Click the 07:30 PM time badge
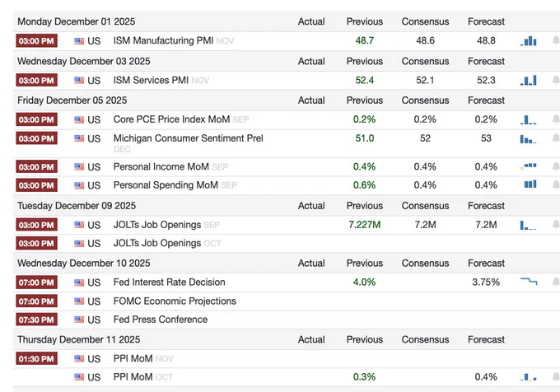Image resolution: width=560 pixels, height=392 pixels. [x=36, y=320]
